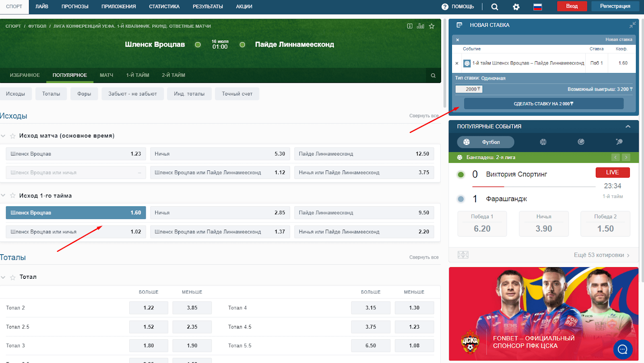Screen dimensions: 644x363
Task: Open settings gear in top bar
Action: pos(516,7)
